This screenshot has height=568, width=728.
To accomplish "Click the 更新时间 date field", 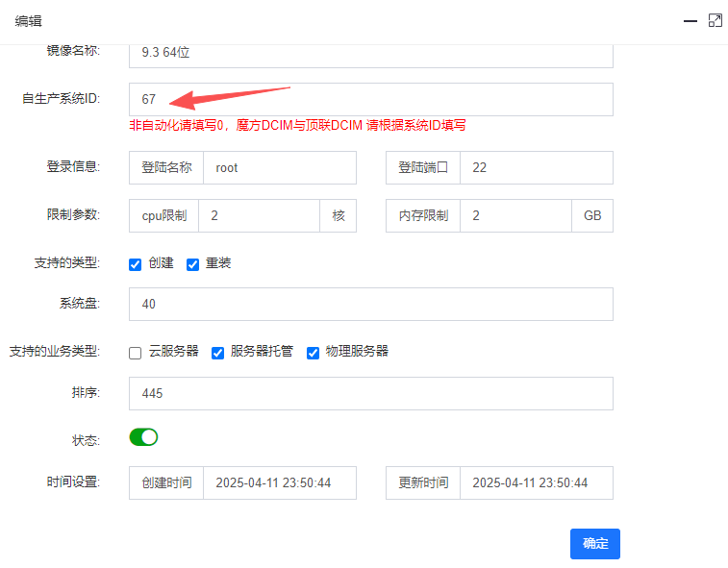I will coord(536,483).
